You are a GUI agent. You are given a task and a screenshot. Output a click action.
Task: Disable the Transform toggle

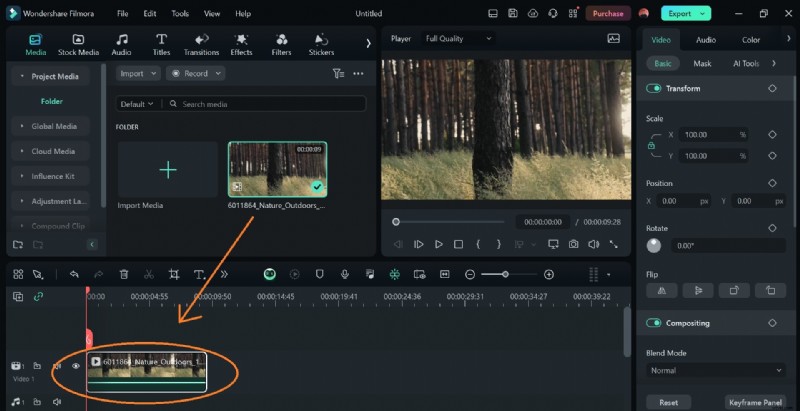coord(654,88)
